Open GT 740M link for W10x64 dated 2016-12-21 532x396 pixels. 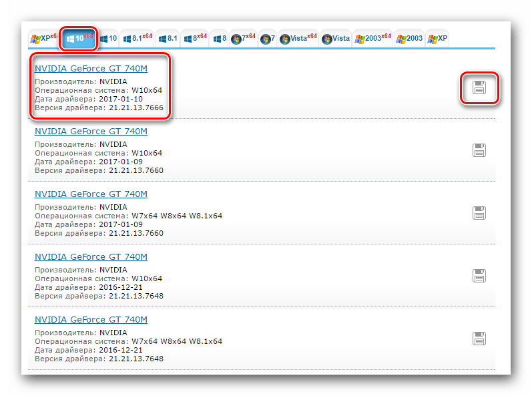click(x=91, y=257)
